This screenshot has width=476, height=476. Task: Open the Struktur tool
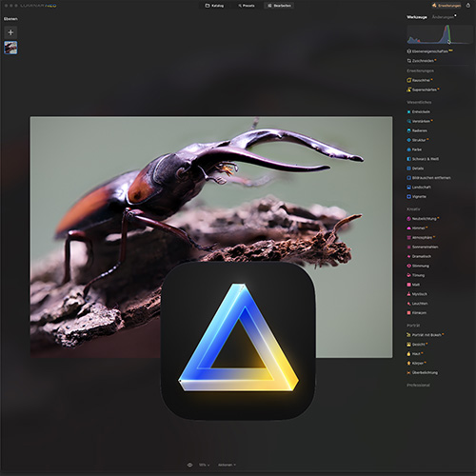click(418, 140)
